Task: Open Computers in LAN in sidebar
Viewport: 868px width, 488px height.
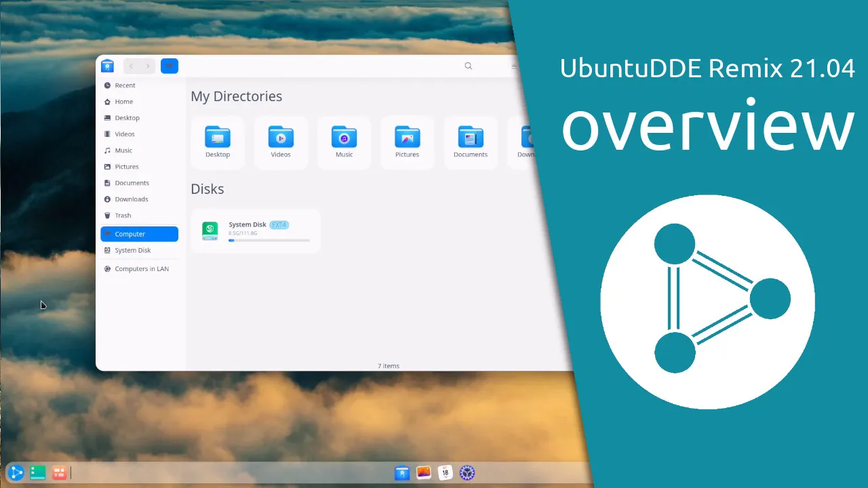Action: click(x=140, y=269)
